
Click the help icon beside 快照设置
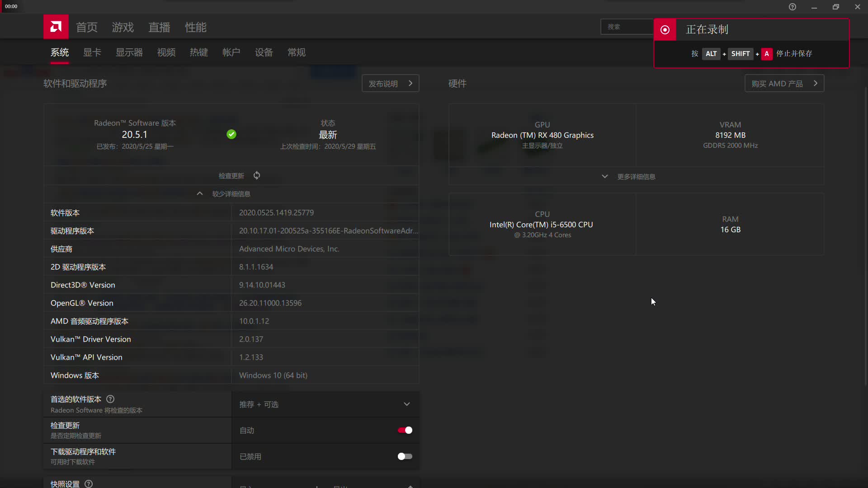tap(88, 484)
